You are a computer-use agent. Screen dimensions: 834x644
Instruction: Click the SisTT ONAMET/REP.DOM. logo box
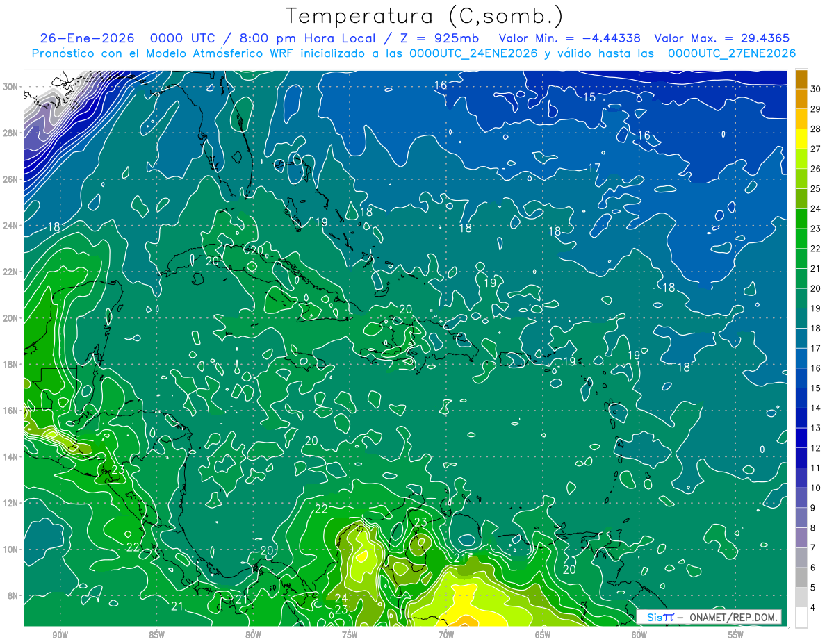coord(709,617)
